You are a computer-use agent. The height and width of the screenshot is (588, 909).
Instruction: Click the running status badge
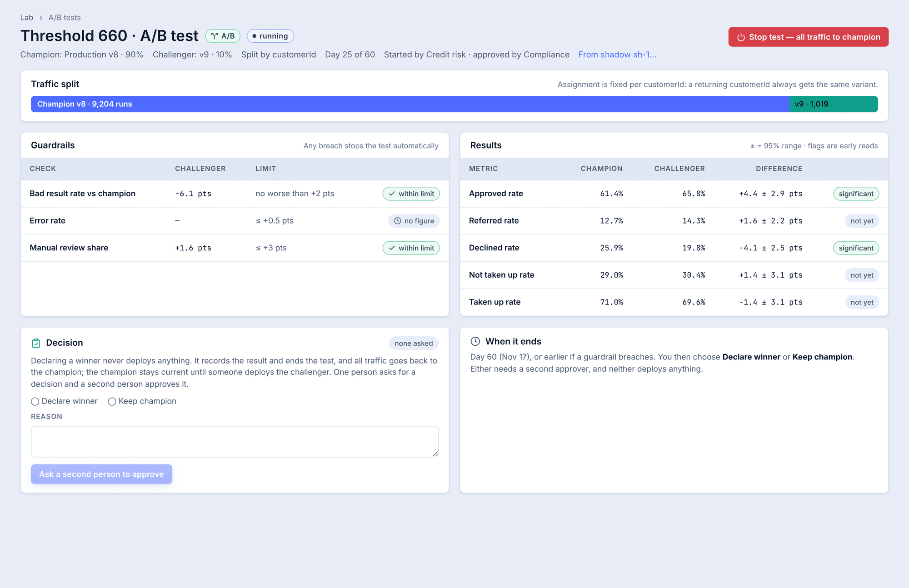point(270,36)
